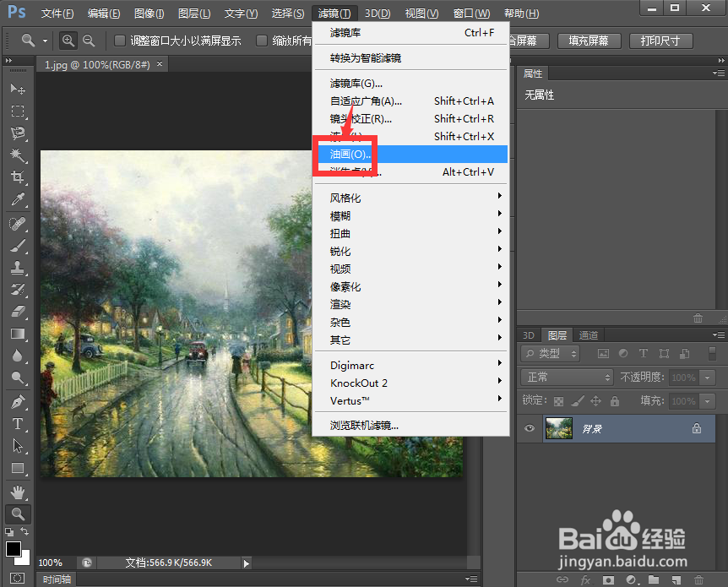Screen dimensions: 728x587
Task: Click the create new layer icon
Action: click(676, 579)
